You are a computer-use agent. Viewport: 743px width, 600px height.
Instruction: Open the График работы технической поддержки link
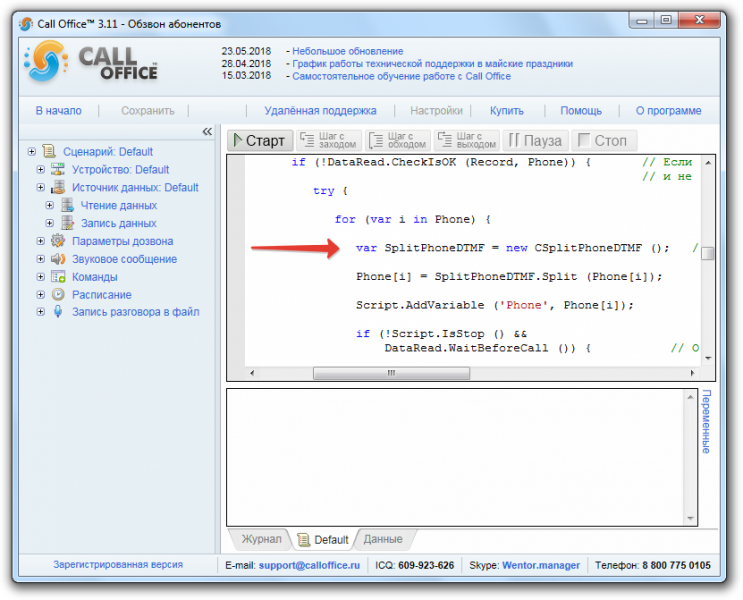point(432,64)
